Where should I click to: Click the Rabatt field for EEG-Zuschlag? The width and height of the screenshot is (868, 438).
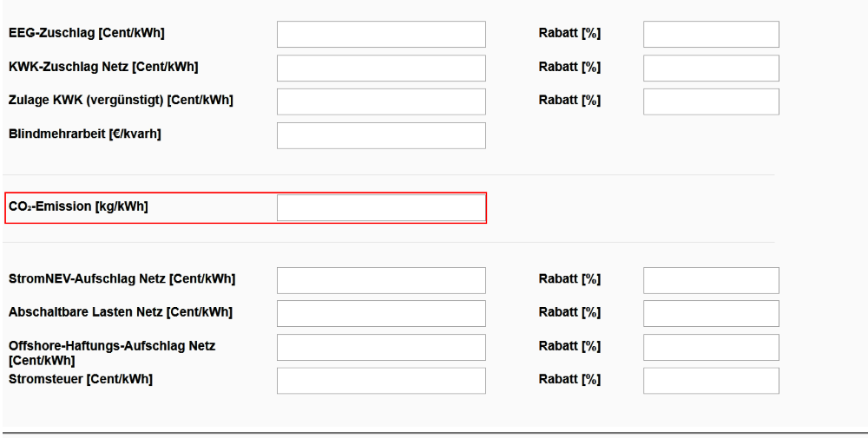pyautogui.click(x=711, y=34)
